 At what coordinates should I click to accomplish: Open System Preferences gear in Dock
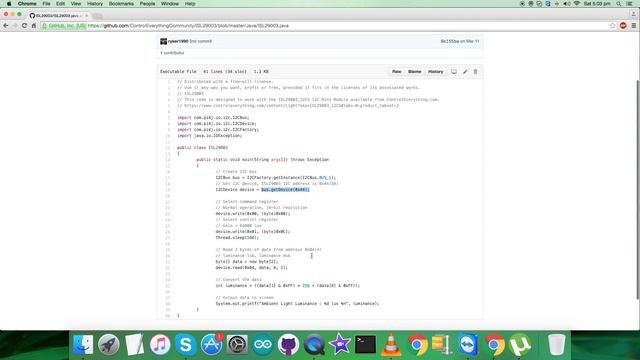click(237, 344)
